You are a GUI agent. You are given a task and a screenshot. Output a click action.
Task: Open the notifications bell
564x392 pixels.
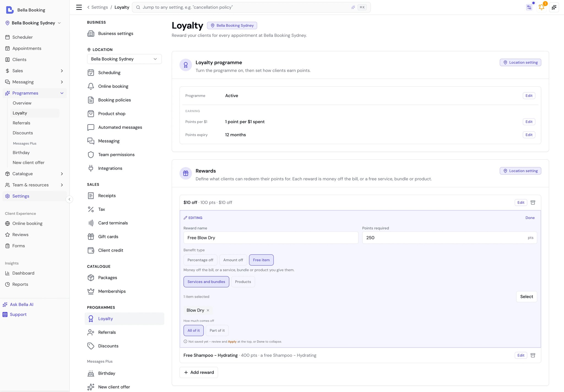click(541, 7)
